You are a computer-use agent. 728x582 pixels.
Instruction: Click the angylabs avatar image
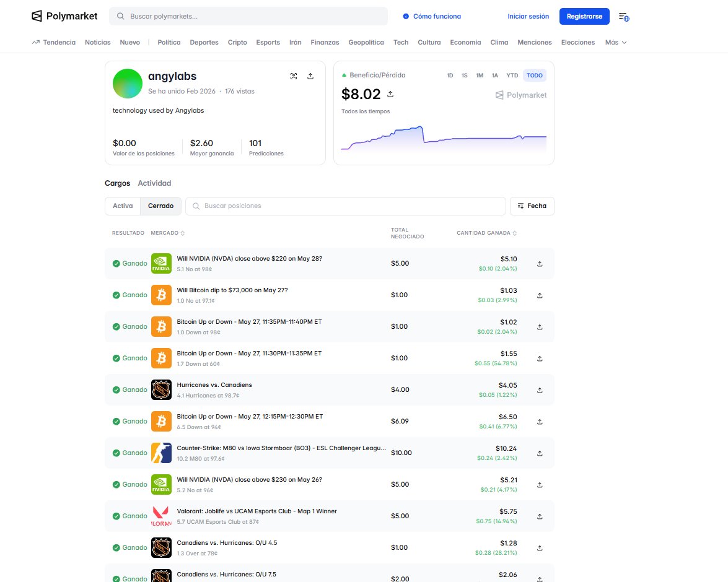[x=128, y=84]
